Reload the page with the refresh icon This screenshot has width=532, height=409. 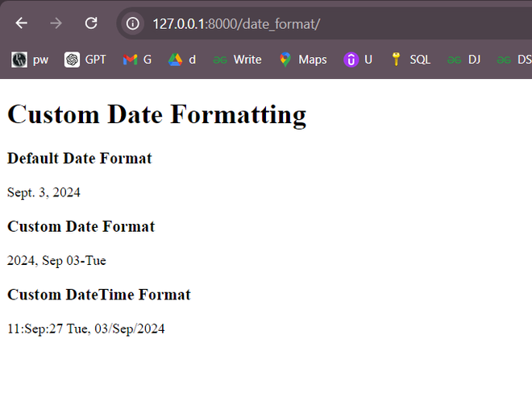[91, 23]
